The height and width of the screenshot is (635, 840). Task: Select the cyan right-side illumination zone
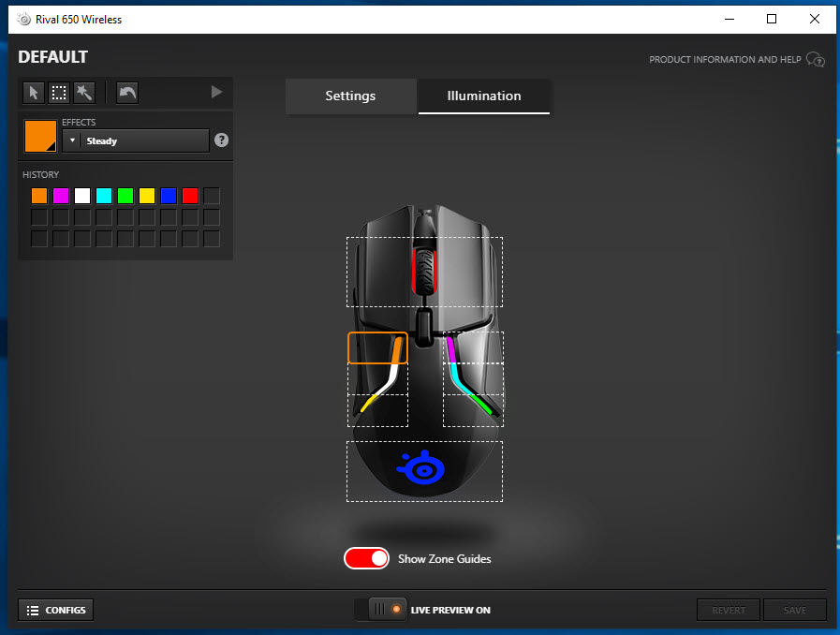point(473,379)
